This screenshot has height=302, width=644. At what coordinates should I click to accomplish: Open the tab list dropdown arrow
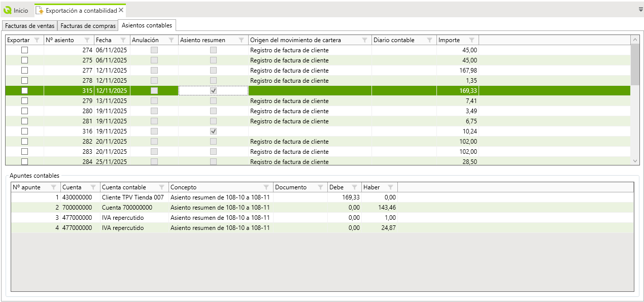tap(640, 10)
